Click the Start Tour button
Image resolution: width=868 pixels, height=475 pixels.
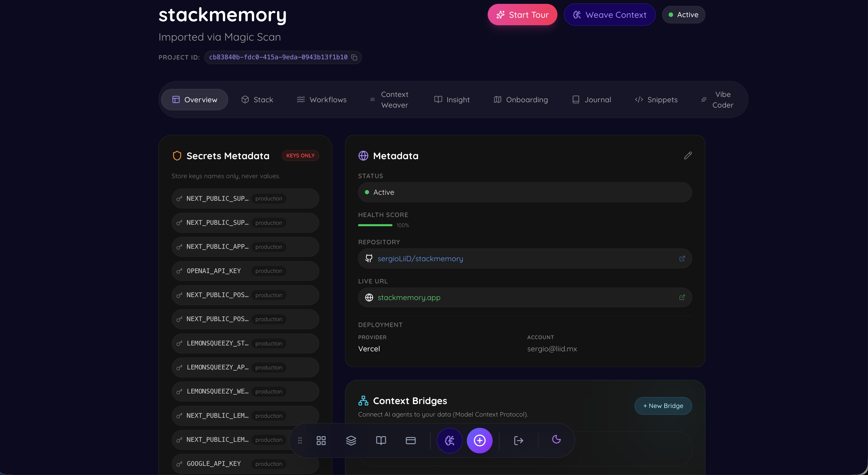(522, 15)
